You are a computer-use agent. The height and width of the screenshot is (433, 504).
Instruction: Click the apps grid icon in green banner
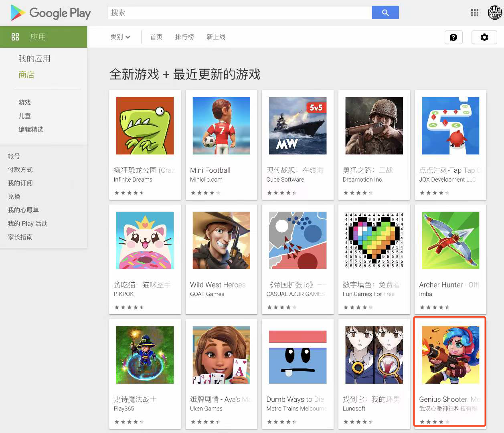pyautogui.click(x=15, y=37)
